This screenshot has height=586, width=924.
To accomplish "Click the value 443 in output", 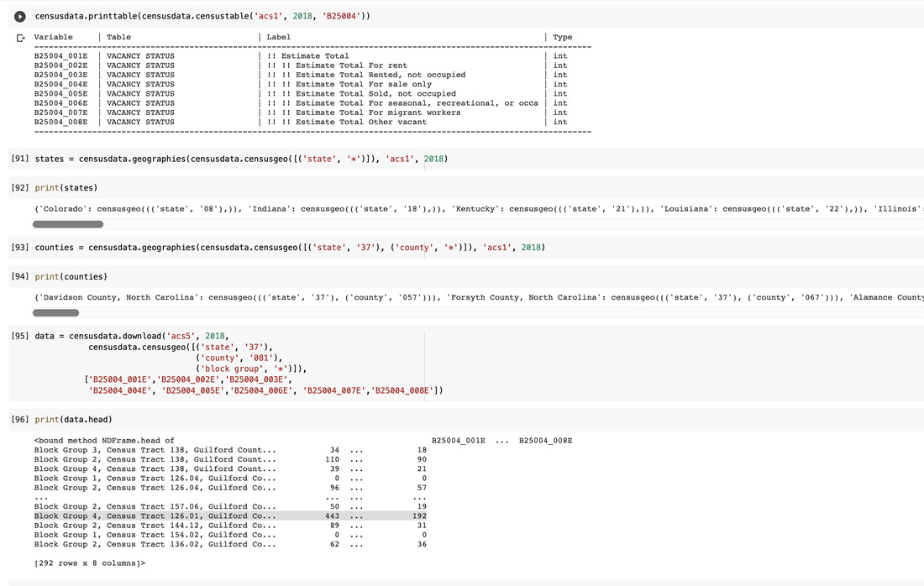I will point(333,516).
